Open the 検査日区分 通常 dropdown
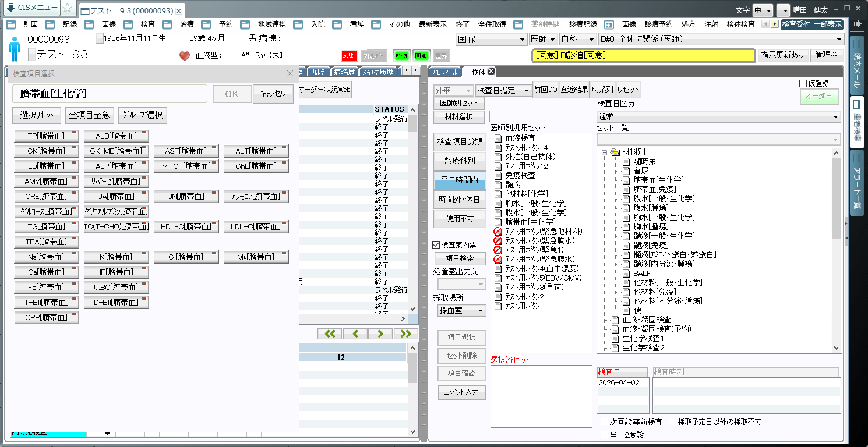Image resolution: width=868 pixels, height=447 pixels. [x=718, y=116]
